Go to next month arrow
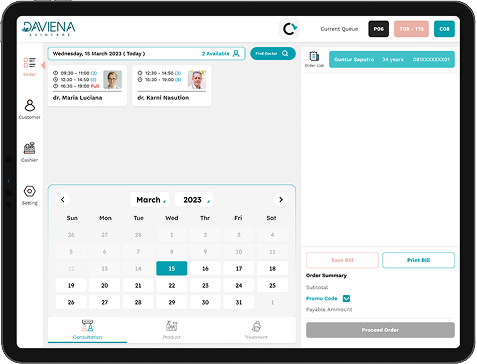Viewport: 477px width, 364px height. tap(281, 200)
